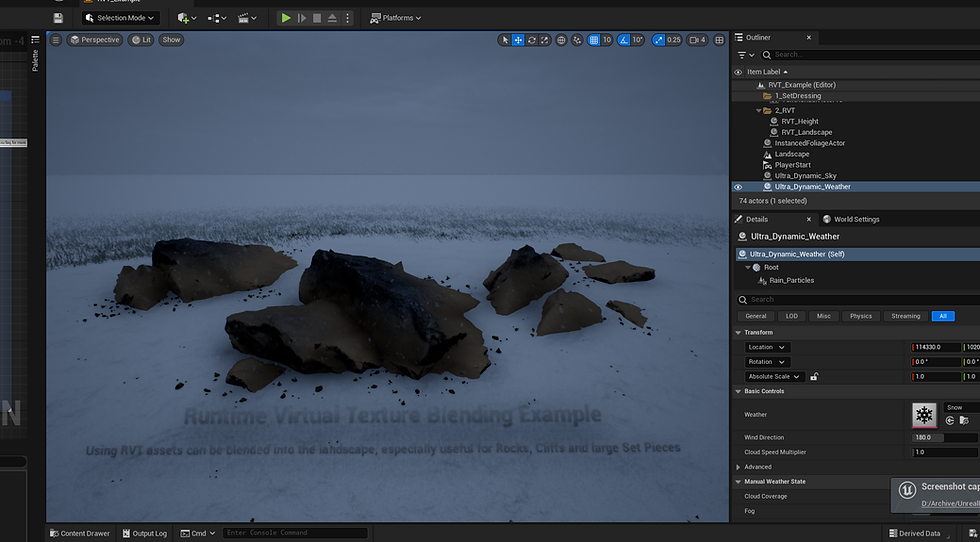This screenshot has height=542, width=980.
Task: Open the Blueprints dropdown in the toolbar
Action: (x=217, y=18)
